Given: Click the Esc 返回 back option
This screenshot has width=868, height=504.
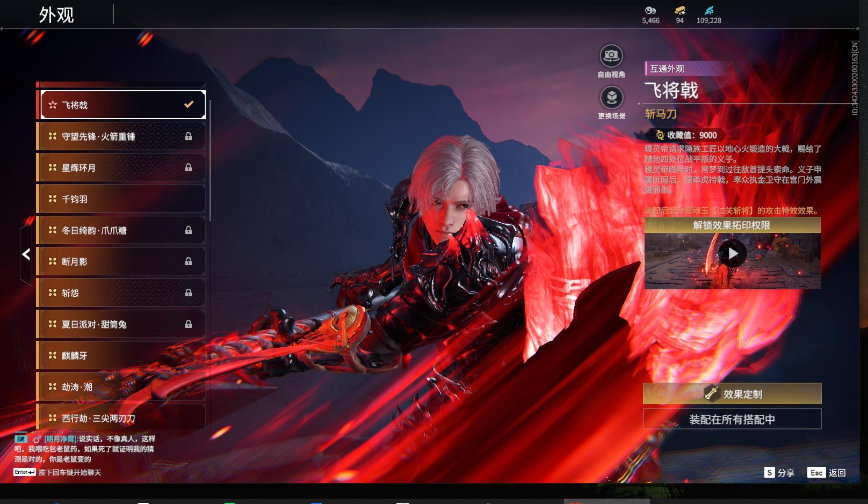Looking at the screenshot, I should click(x=827, y=473).
